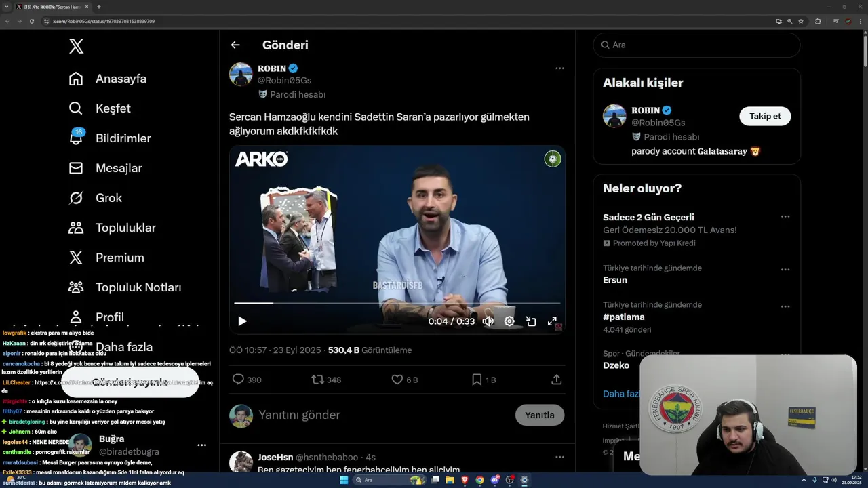This screenshot has height=488, width=868.
Task: Focus the Yanıtını gönder reply field
Action: 383,415
